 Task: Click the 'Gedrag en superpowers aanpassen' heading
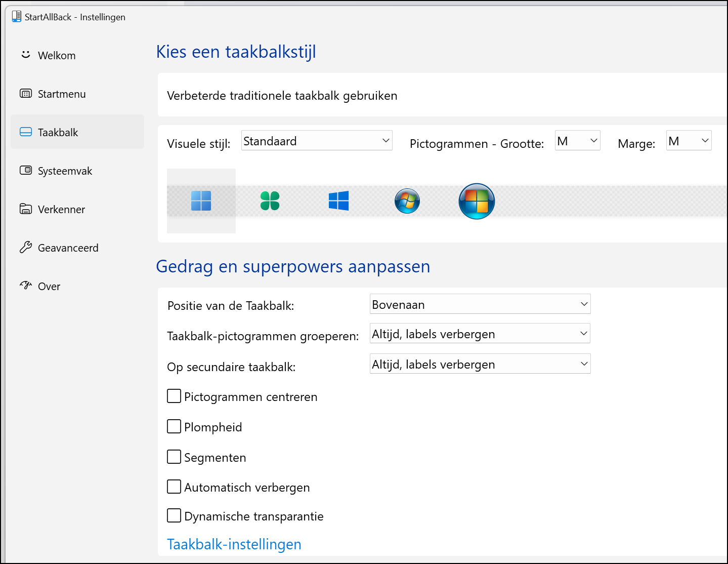click(x=293, y=266)
